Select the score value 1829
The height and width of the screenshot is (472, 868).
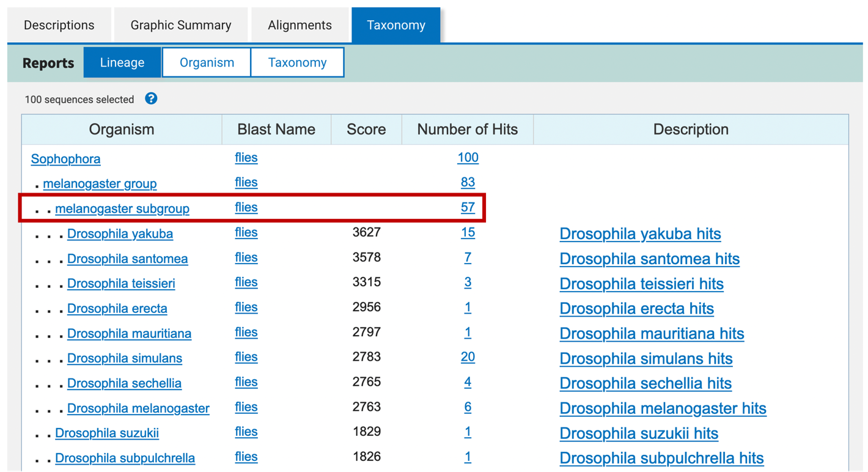click(x=367, y=432)
